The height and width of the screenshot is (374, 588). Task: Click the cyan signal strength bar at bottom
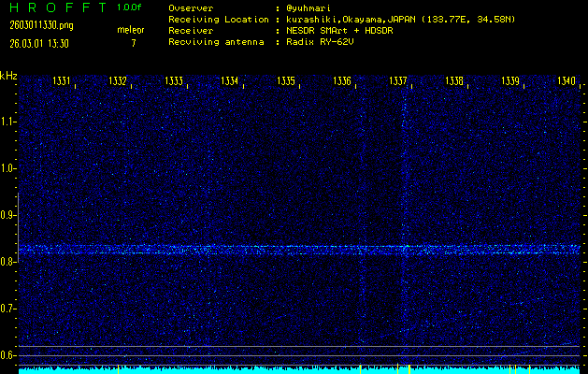pyautogui.click(x=299, y=370)
